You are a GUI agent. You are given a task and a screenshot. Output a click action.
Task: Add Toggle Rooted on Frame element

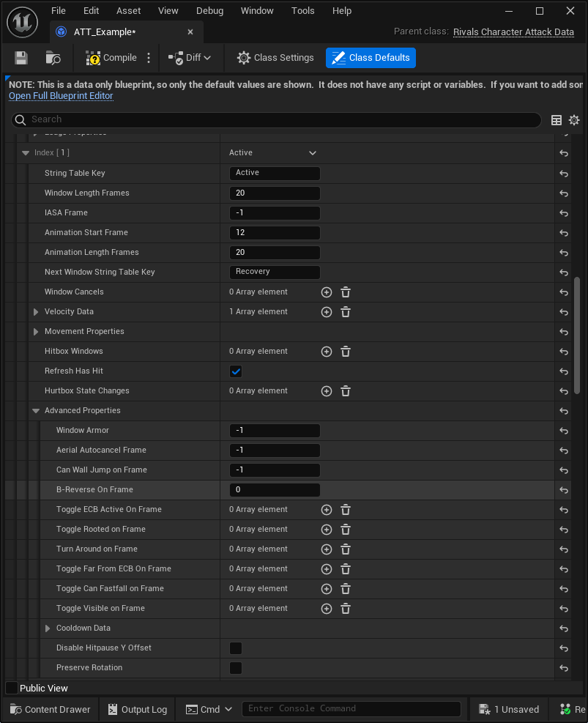point(327,530)
